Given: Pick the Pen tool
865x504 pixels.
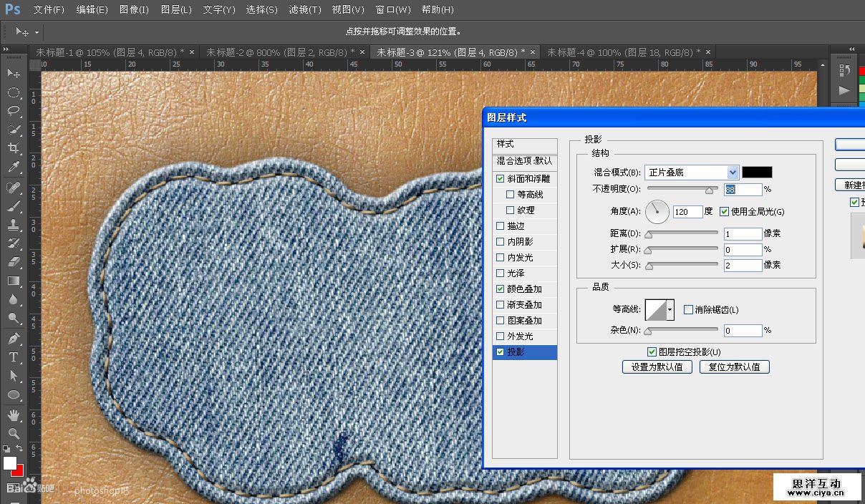Looking at the screenshot, I should point(14,338).
